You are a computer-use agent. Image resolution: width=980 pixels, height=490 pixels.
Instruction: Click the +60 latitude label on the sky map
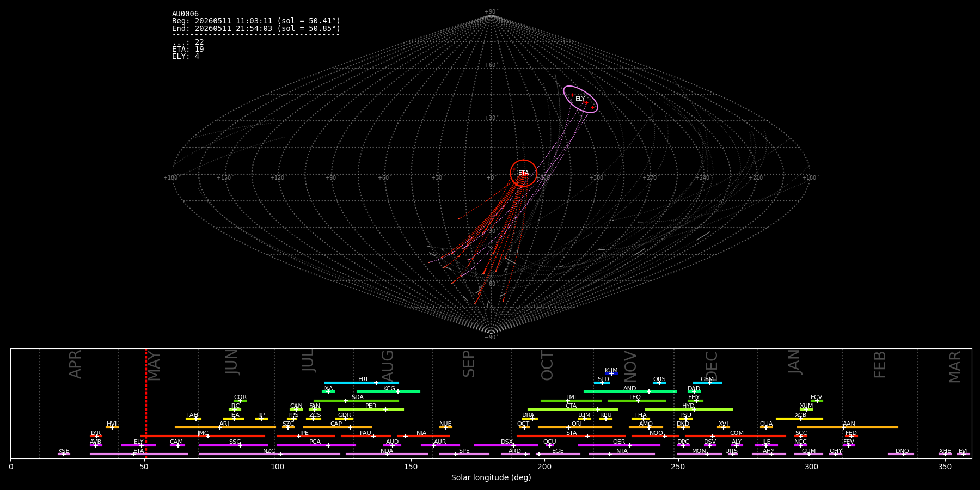(x=491, y=65)
